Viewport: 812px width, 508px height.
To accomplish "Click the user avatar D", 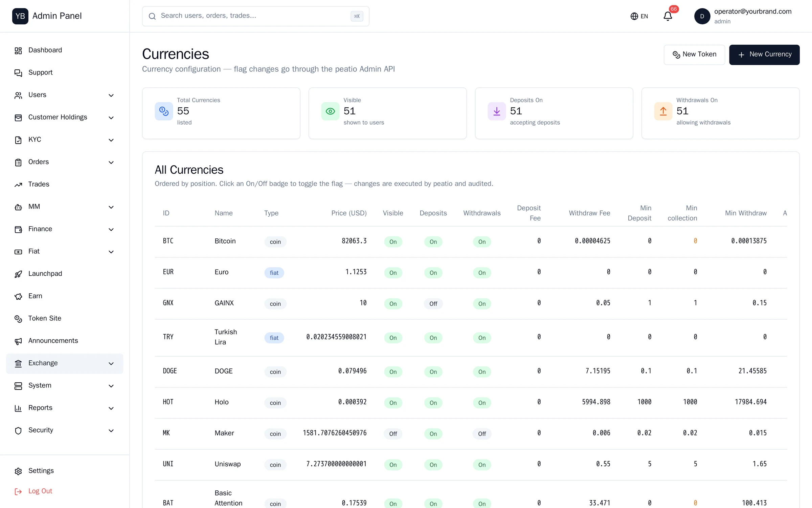I will pos(702,16).
